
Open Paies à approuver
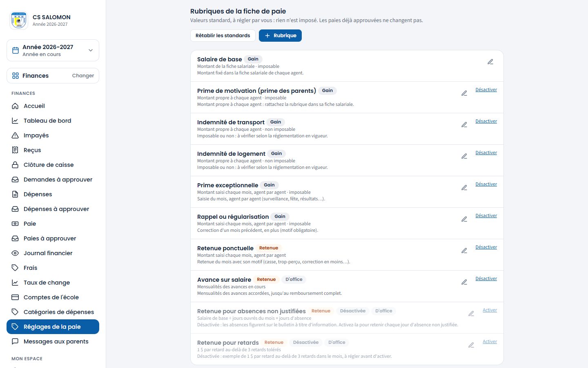[53, 238]
